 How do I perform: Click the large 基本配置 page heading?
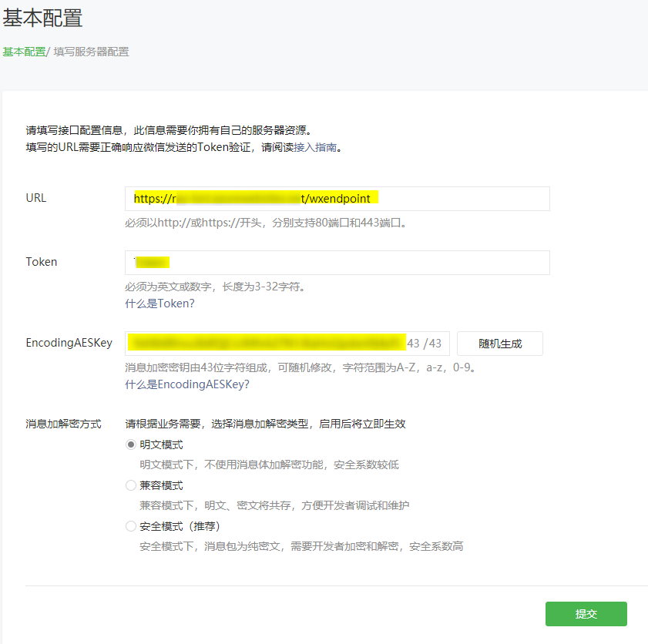click(x=42, y=18)
